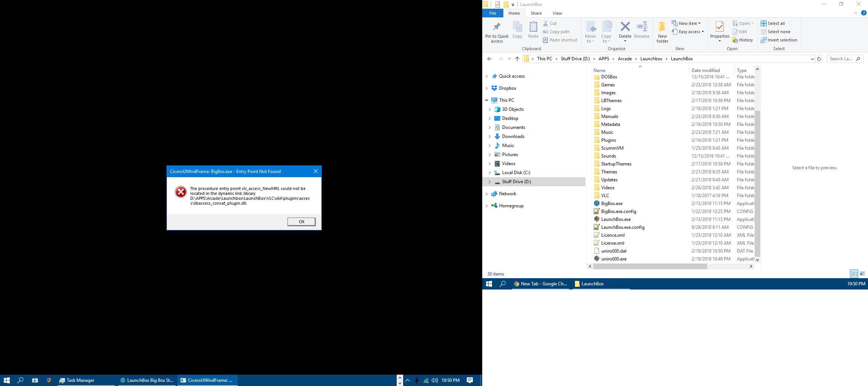Open the Easy access dropdown

coord(688,32)
